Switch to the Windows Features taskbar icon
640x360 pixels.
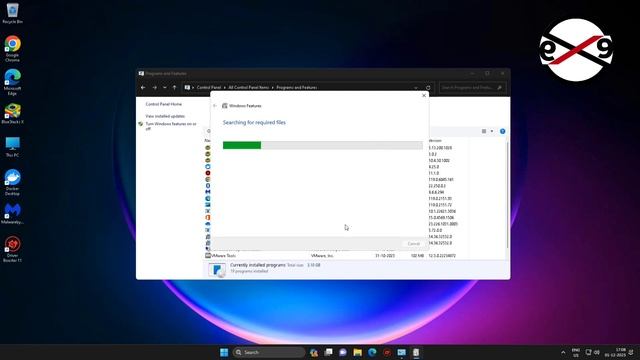coord(416,352)
